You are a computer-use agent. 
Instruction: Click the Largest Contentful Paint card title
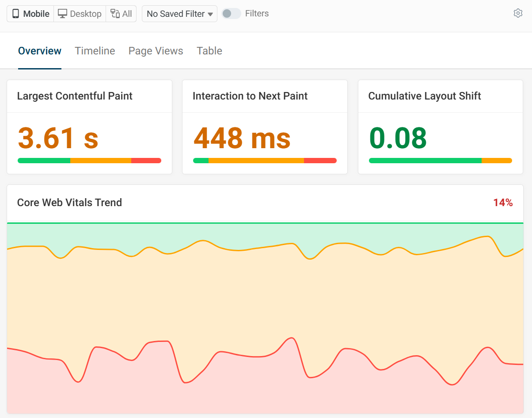point(75,96)
